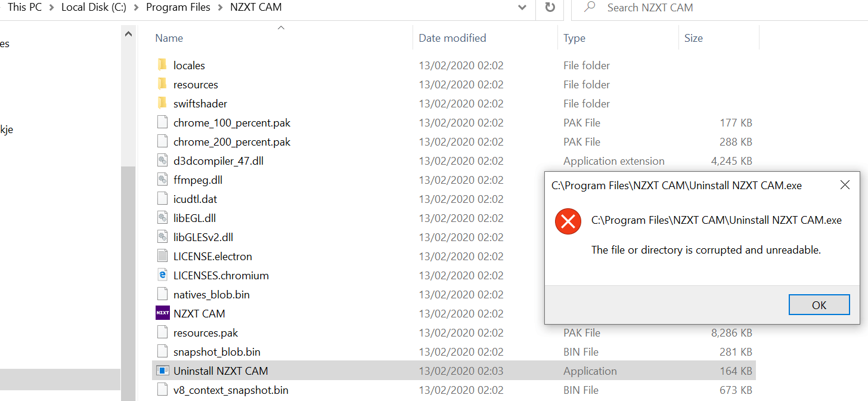Screen dimensions: 868x401
Task: Click the icudtl.dat file icon
Action: pyautogui.click(x=162, y=199)
